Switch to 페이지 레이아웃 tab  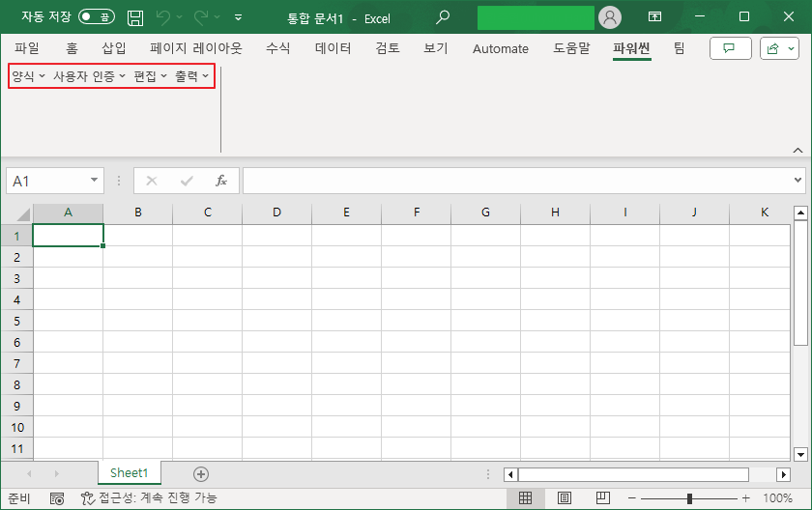point(195,48)
